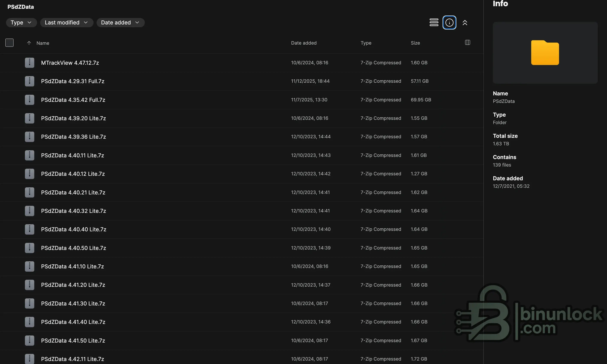This screenshot has height=364, width=607.
Task: Open the column chooser icon
Action: (467, 42)
